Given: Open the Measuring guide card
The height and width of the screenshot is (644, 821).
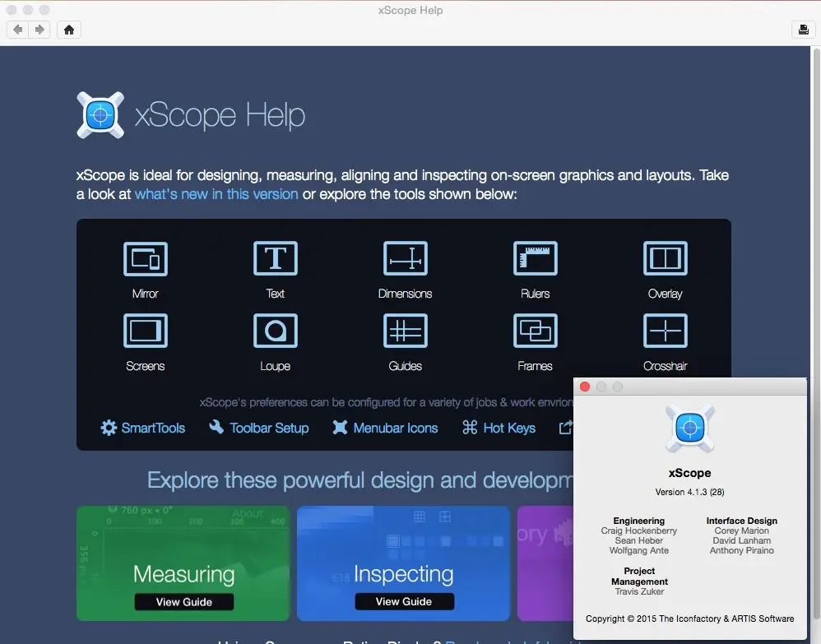Looking at the screenshot, I should coord(183,563).
